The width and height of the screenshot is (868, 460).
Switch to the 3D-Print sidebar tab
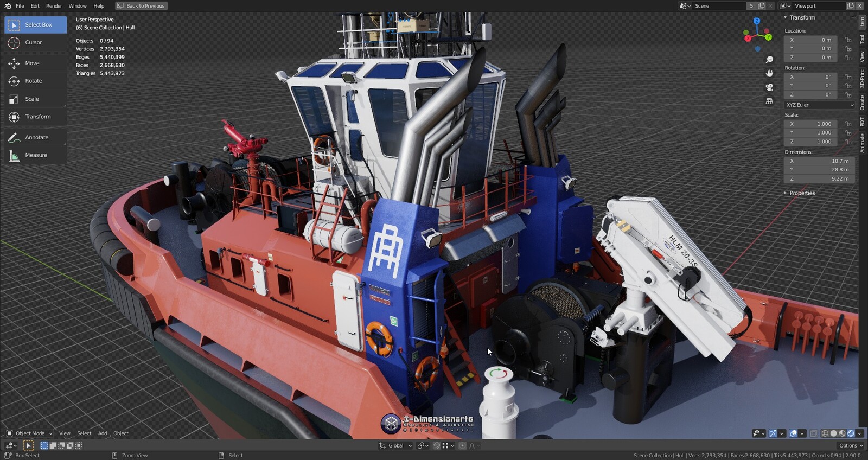point(863,79)
